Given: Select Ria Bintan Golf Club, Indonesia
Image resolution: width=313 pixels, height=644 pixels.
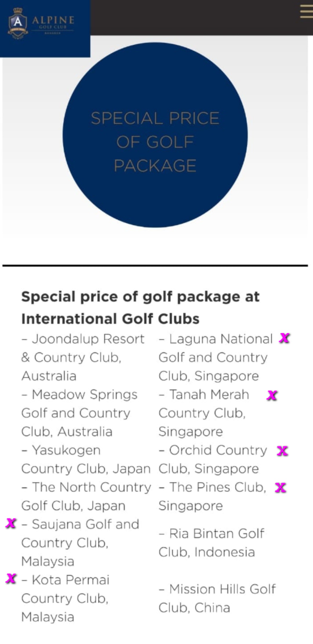Looking at the screenshot, I should point(212,543).
